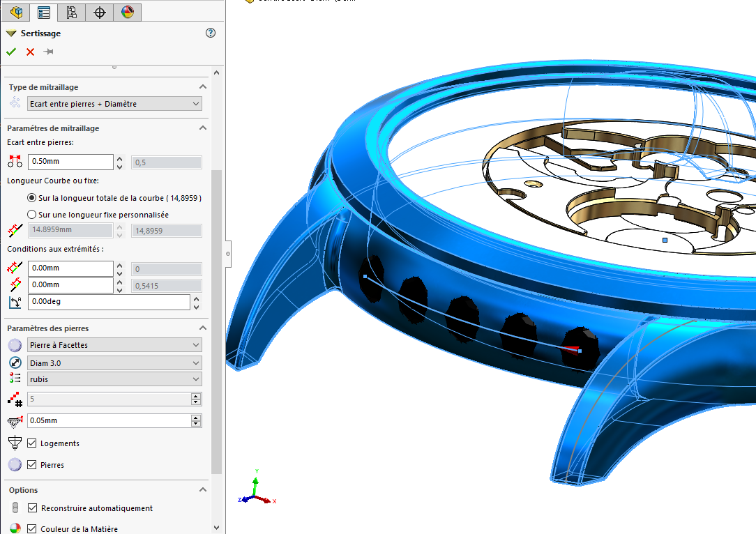This screenshot has width=756, height=534.
Task: Click the Logements seat icon
Action: (x=15, y=443)
